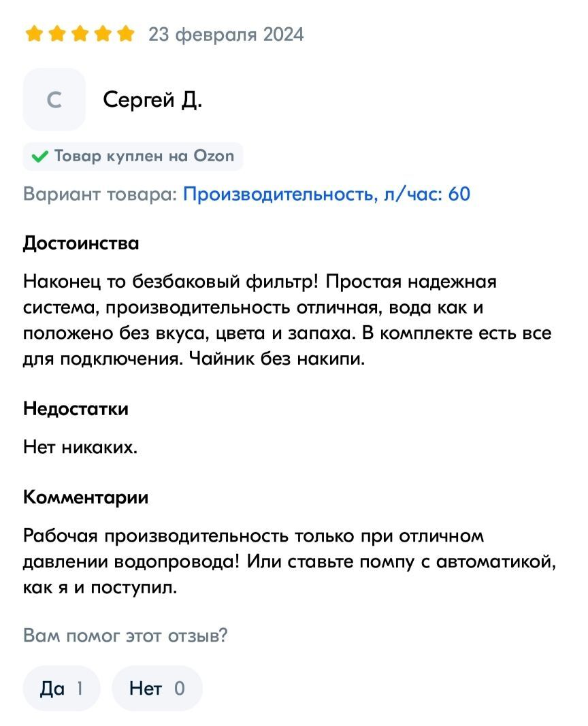Mark the review unhelpful with Нет
588x726 pixels.
point(157,688)
